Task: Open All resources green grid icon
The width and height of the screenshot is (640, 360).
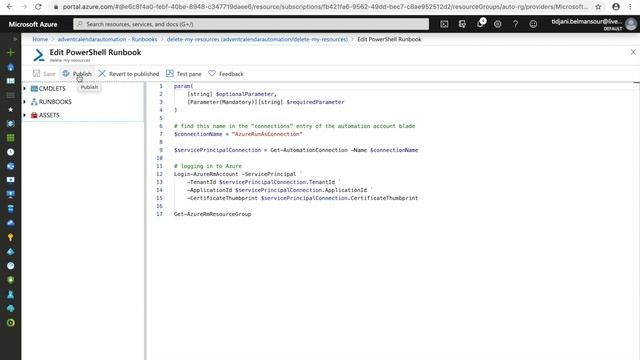Action: (x=11, y=138)
